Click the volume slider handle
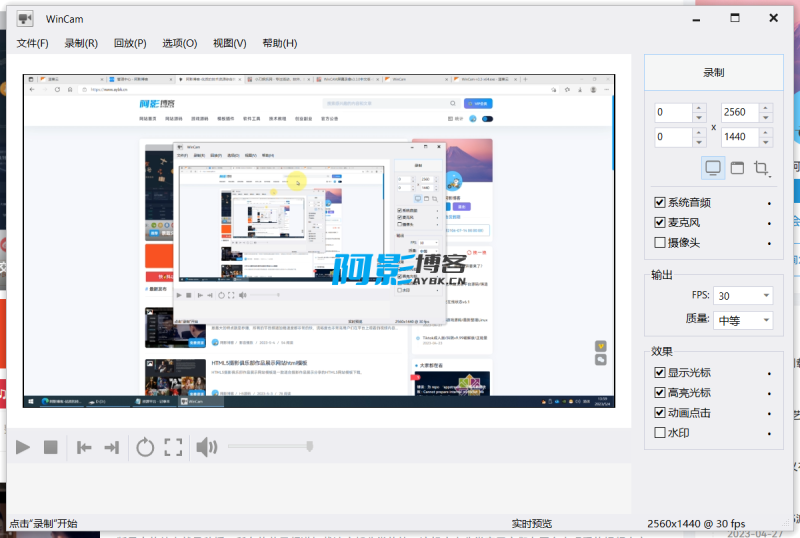The width and height of the screenshot is (800, 538). coord(310,446)
